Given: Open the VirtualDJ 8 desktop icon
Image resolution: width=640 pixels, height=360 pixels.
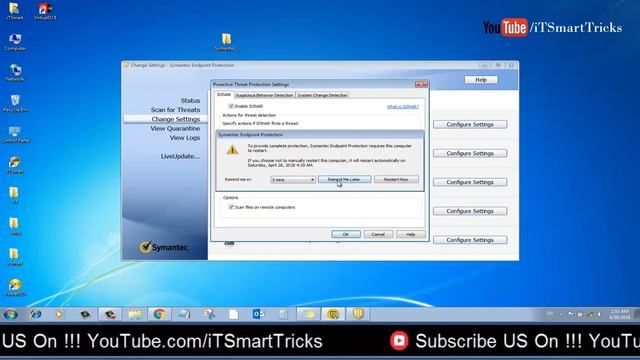Looking at the screenshot, I should [45, 11].
